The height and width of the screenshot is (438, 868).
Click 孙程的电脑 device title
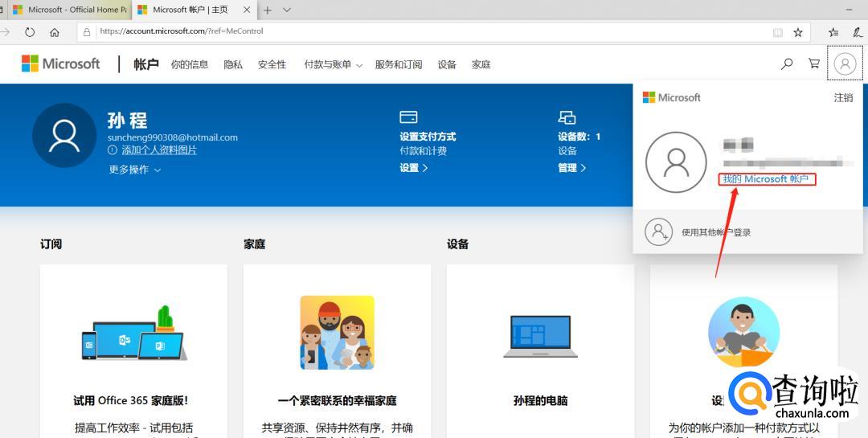click(x=540, y=400)
